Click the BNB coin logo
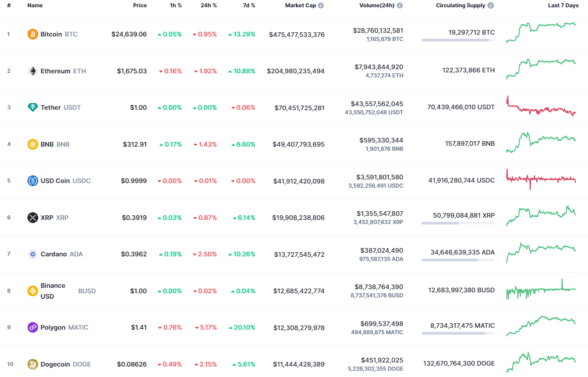588x377 pixels. pos(32,144)
